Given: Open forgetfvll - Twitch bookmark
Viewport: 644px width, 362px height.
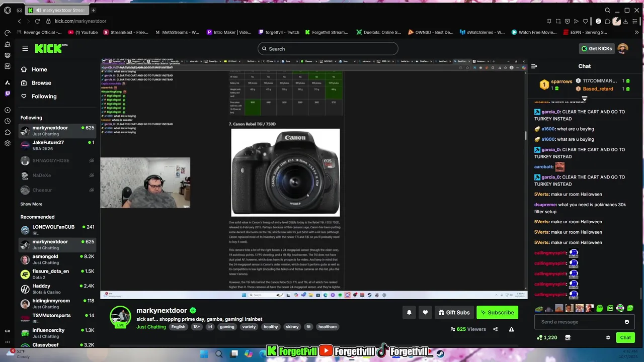Looking at the screenshot, I should pyautogui.click(x=279, y=32).
